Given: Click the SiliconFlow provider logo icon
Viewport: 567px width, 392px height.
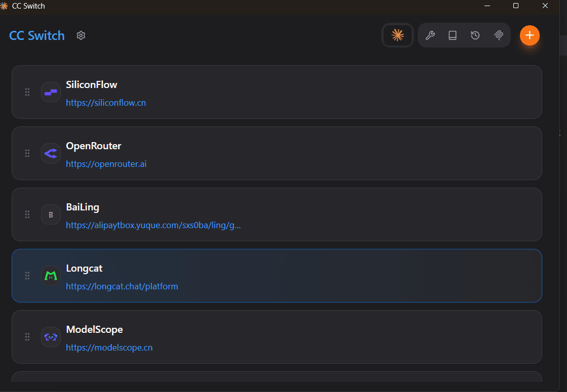Looking at the screenshot, I should (x=51, y=92).
